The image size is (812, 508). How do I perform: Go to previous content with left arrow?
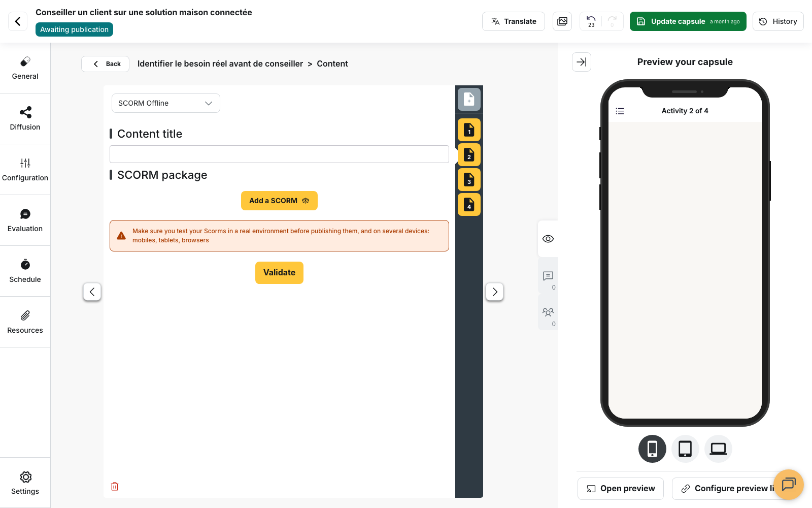pyautogui.click(x=92, y=292)
